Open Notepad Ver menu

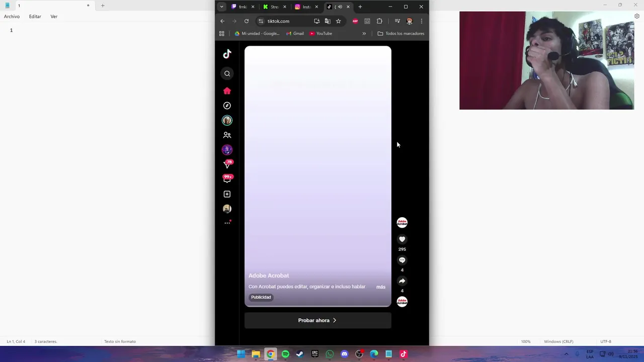pyautogui.click(x=54, y=17)
